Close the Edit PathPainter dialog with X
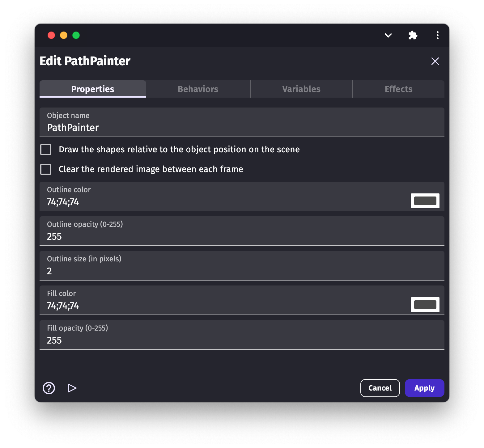484x448 pixels. tap(435, 61)
